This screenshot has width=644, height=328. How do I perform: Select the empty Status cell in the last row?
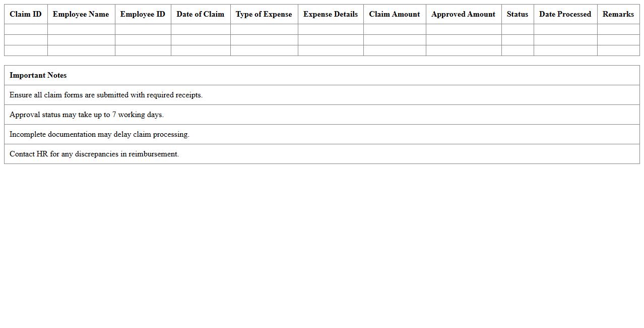[517, 50]
